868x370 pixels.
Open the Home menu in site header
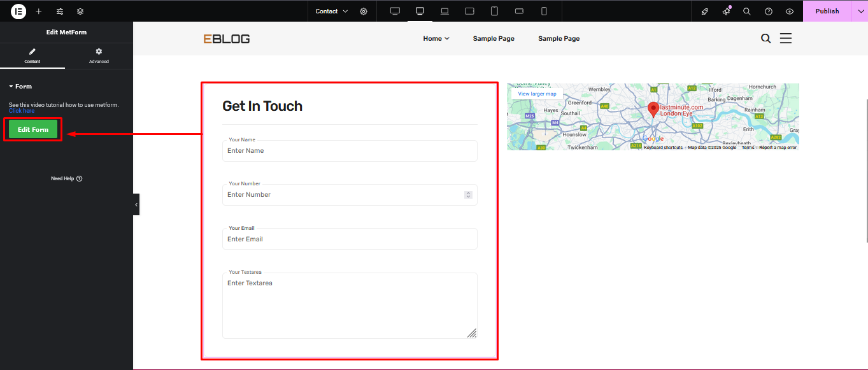436,39
